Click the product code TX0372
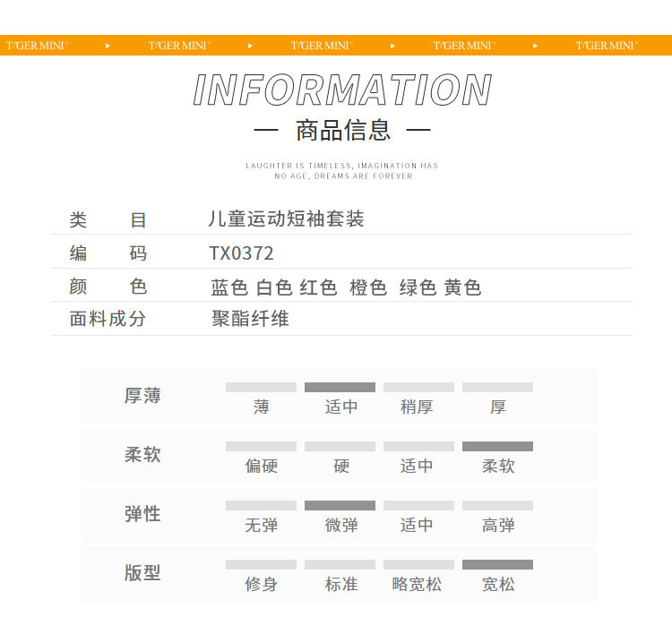This screenshot has width=672, height=617. 241,253
